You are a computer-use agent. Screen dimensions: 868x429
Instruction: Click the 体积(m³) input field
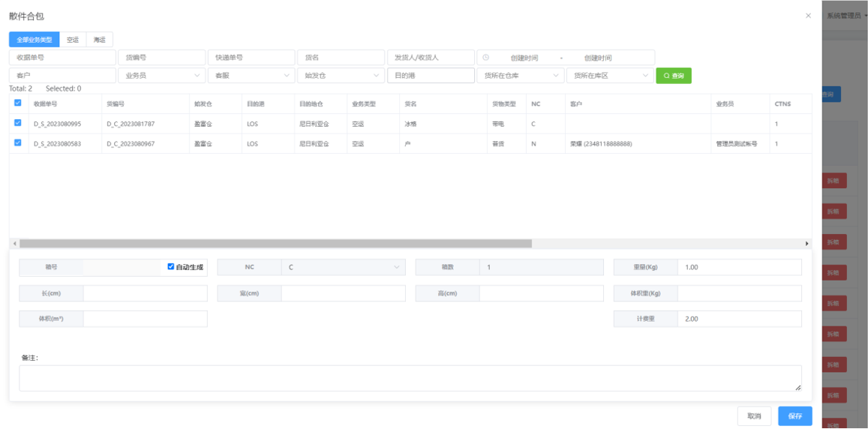[145, 319]
